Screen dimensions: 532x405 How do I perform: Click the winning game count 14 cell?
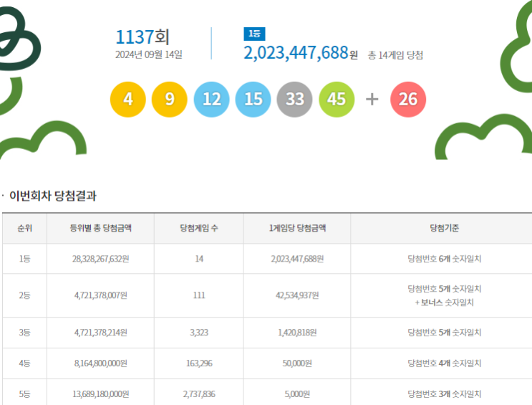[199, 259]
